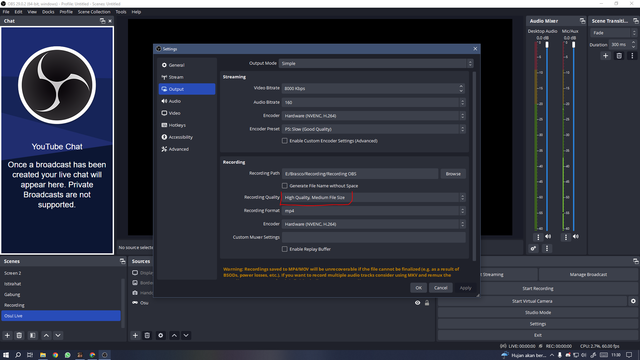This screenshot has width=640, height=360.
Task: Click Custom Muxer Settings input field
Action: (373, 238)
